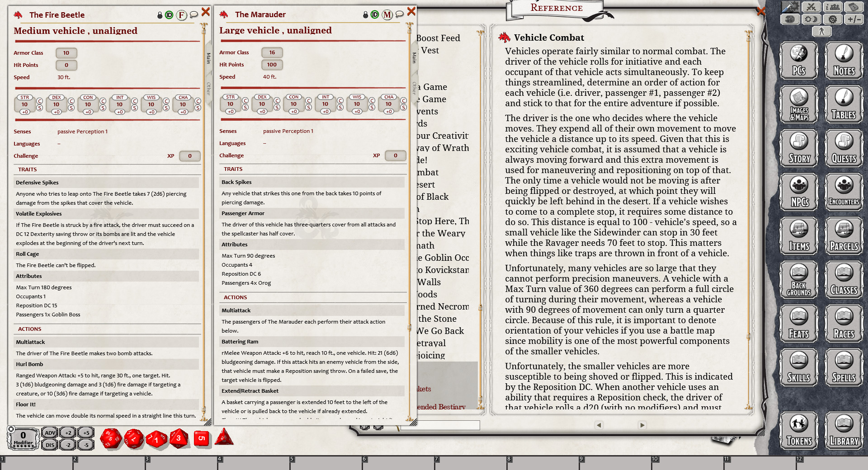Enable the DIS disadvantage roll button
The image size is (868, 470).
tap(50, 445)
